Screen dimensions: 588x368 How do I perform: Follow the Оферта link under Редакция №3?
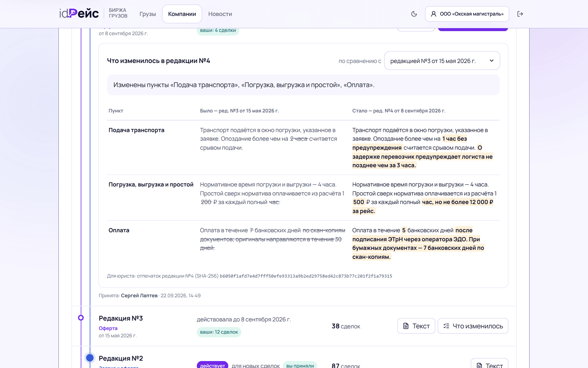[108, 328]
